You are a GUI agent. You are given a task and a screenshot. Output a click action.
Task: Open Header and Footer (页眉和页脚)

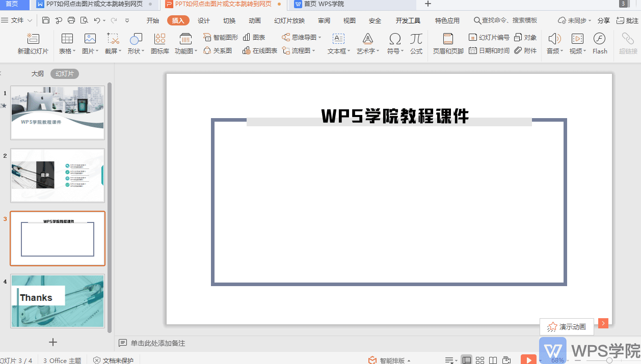pyautogui.click(x=448, y=44)
